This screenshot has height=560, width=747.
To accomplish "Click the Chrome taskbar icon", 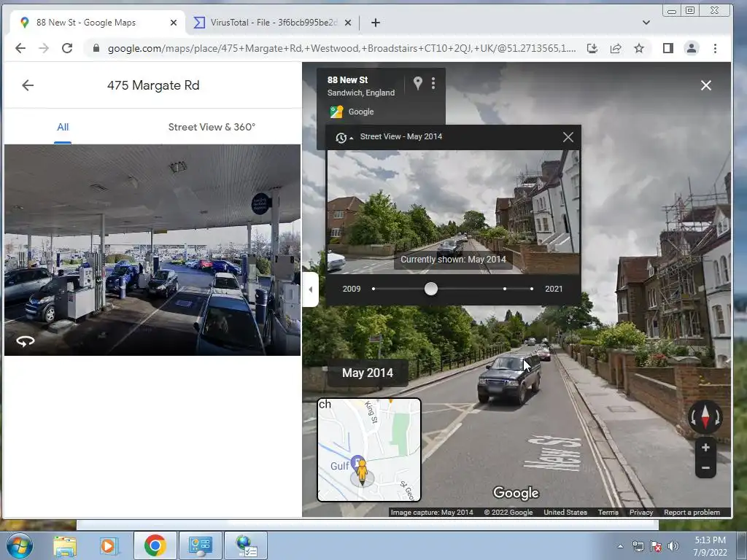I will [x=155, y=545].
